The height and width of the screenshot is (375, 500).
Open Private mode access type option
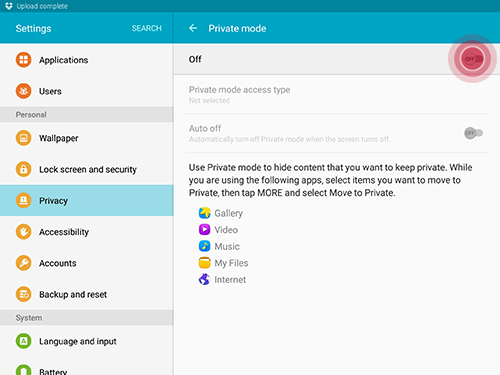(337, 94)
